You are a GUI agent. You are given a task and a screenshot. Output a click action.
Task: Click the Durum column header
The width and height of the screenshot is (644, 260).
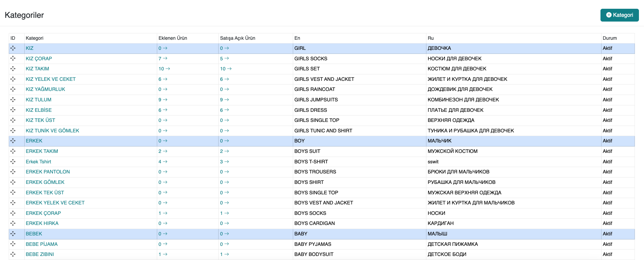tap(610, 38)
